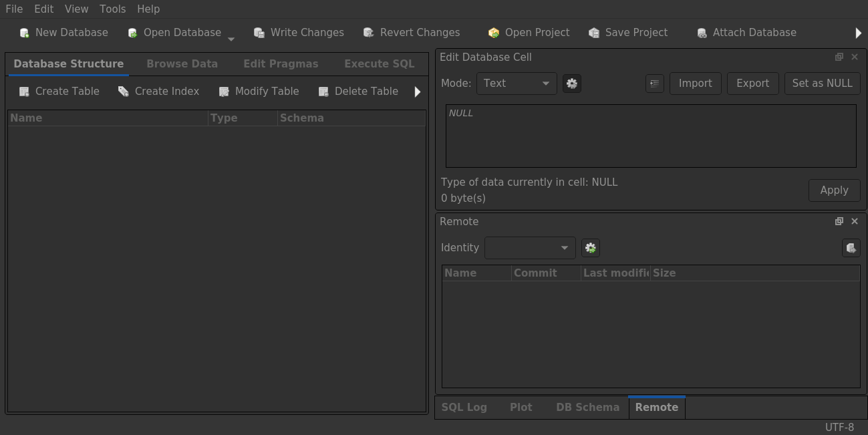Screen dimensions: 868x435
Task: Switch to the Remote bottom tab
Action: pyautogui.click(x=657, y=408)
